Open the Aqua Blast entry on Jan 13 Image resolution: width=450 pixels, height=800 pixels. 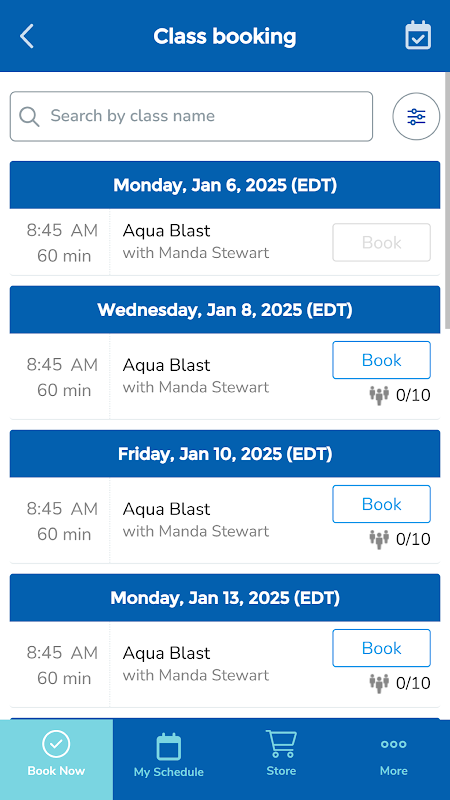pos(166,653)
